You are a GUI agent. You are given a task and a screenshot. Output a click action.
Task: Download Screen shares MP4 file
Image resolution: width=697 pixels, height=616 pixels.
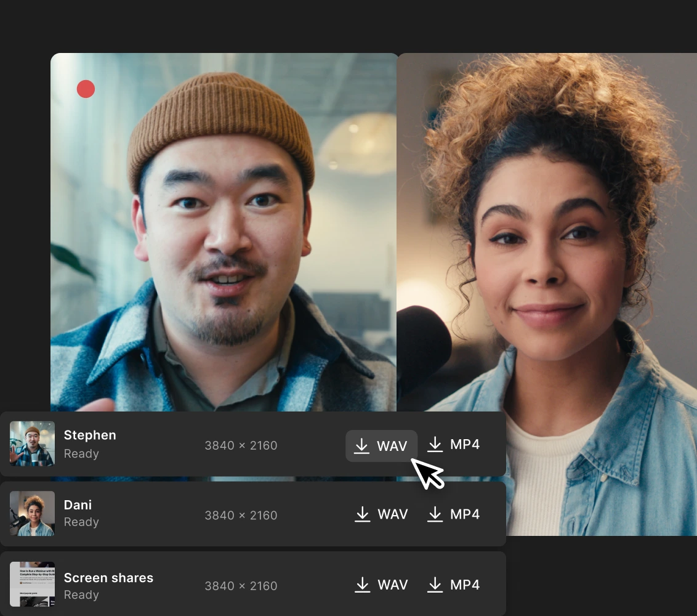(454, 585)
